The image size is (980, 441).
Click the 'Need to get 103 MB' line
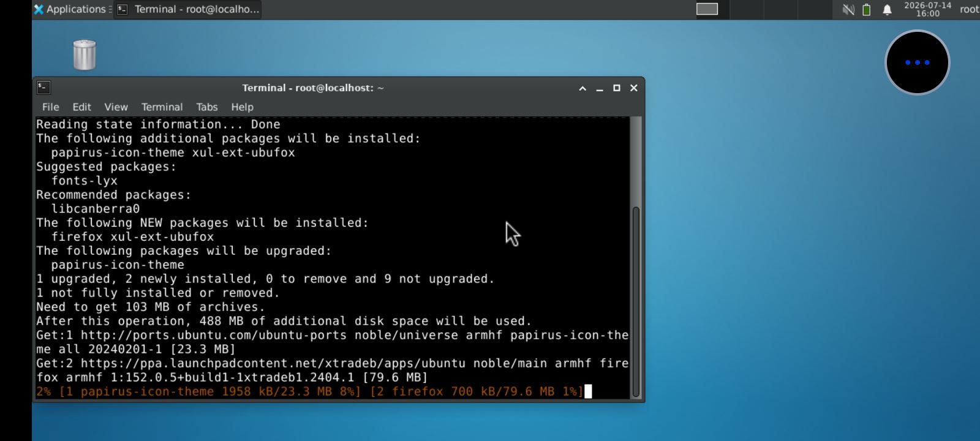coord(151,307)
